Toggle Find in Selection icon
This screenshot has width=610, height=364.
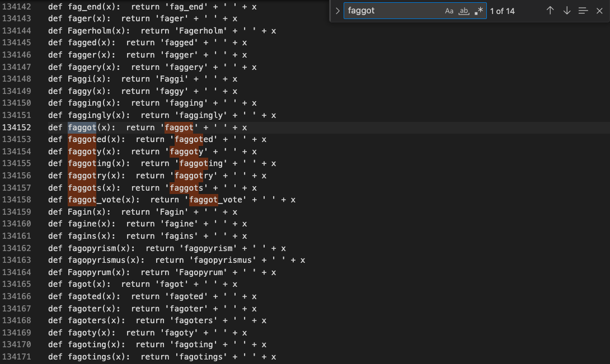(583, 11)
